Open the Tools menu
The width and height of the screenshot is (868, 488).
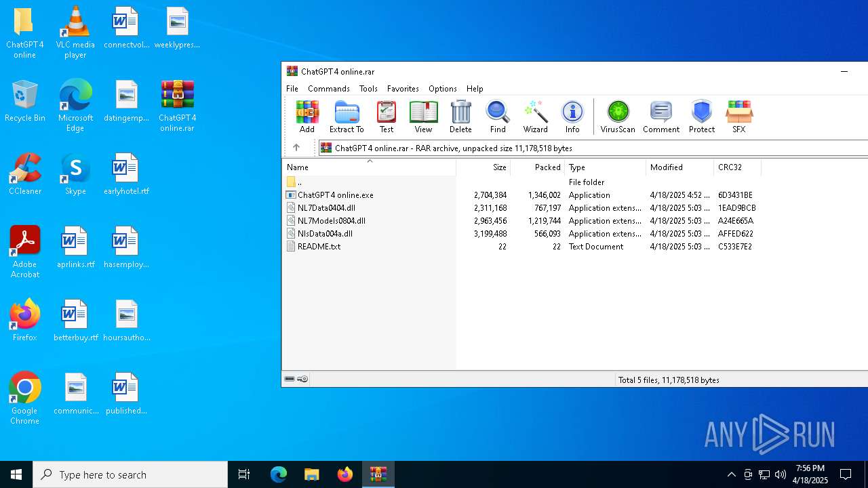tap(368, 89)
